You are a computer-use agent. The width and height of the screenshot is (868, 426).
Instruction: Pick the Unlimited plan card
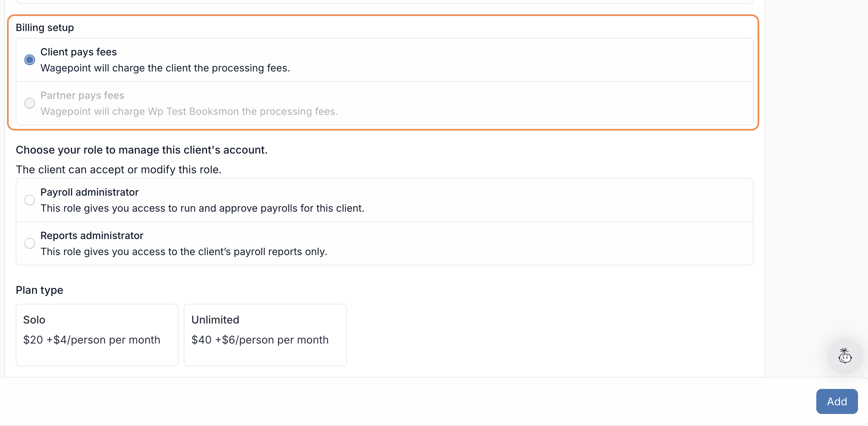(265, 335)
